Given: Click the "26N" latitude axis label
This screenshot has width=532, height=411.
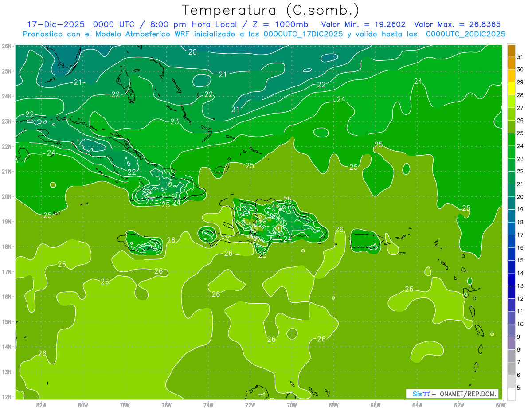Looking at the screenshot, I should (x=7, y=46).
